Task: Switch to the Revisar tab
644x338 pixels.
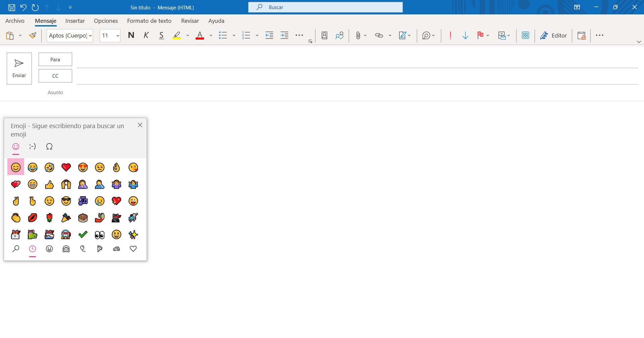Action: coord(190,21)
